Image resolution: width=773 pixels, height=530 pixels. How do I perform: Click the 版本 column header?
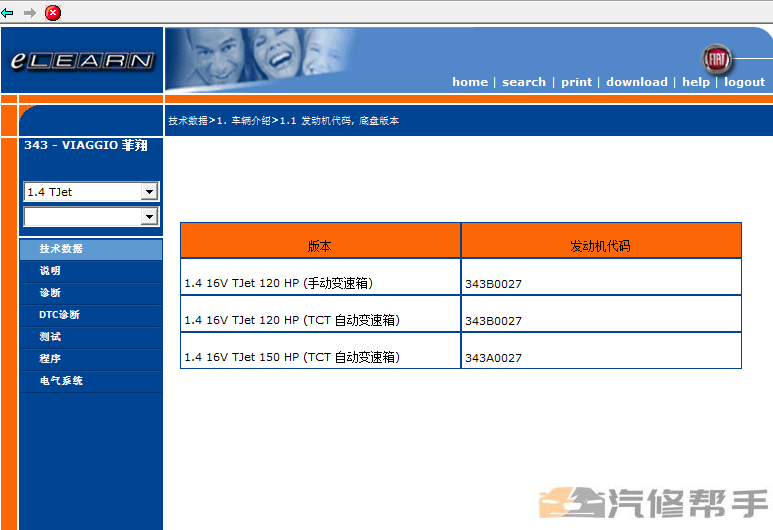[320, 241]
